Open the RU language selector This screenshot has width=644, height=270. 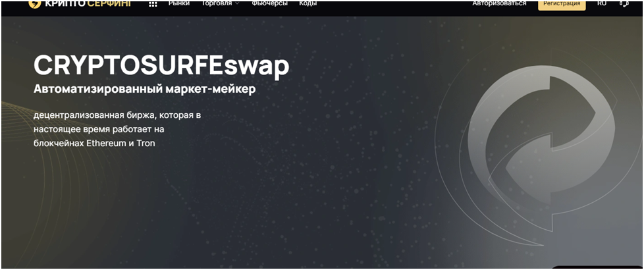click(602, 3)
